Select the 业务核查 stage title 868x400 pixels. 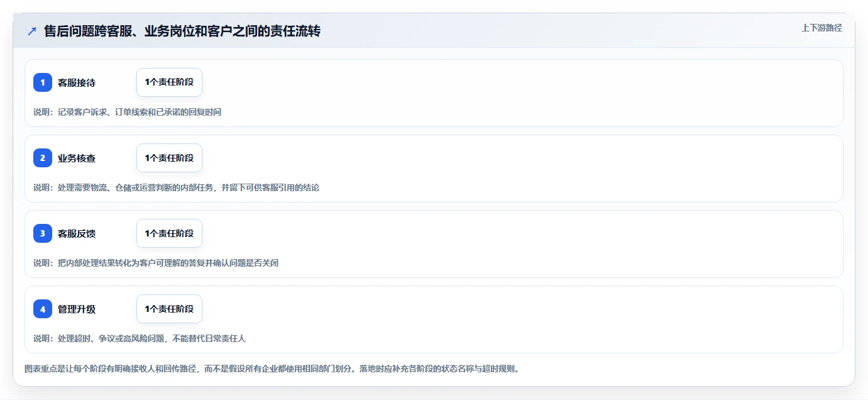click(77, 158)
